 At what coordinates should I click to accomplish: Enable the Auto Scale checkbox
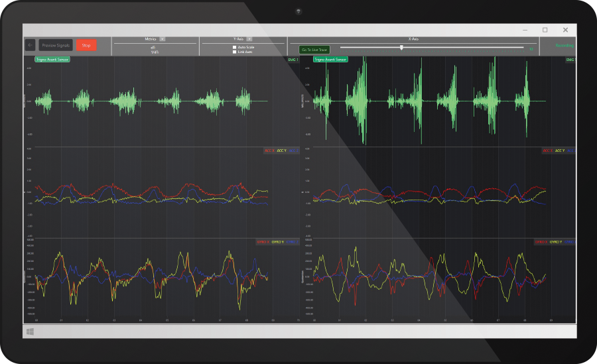pos(235,47)
